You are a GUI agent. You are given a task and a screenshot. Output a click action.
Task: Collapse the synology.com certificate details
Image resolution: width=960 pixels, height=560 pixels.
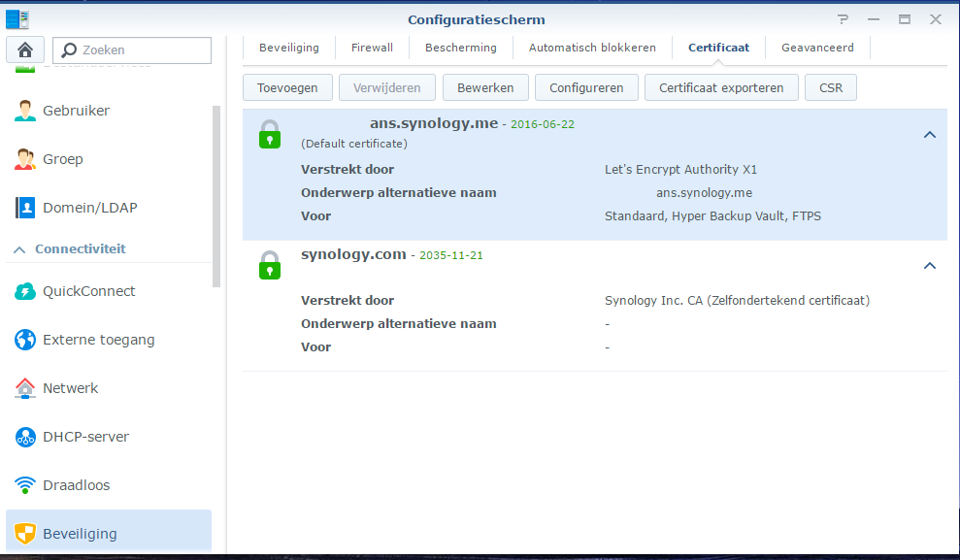[929, 266]
